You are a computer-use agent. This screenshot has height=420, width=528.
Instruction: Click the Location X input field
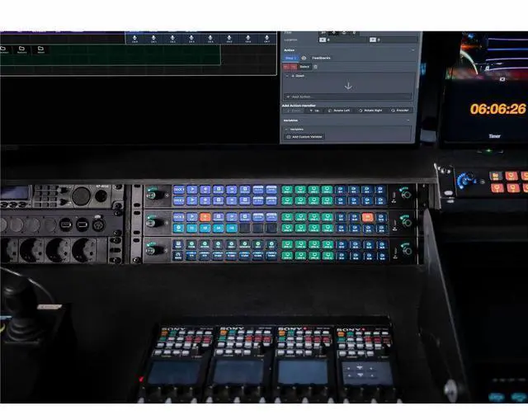tap(346, 40)
